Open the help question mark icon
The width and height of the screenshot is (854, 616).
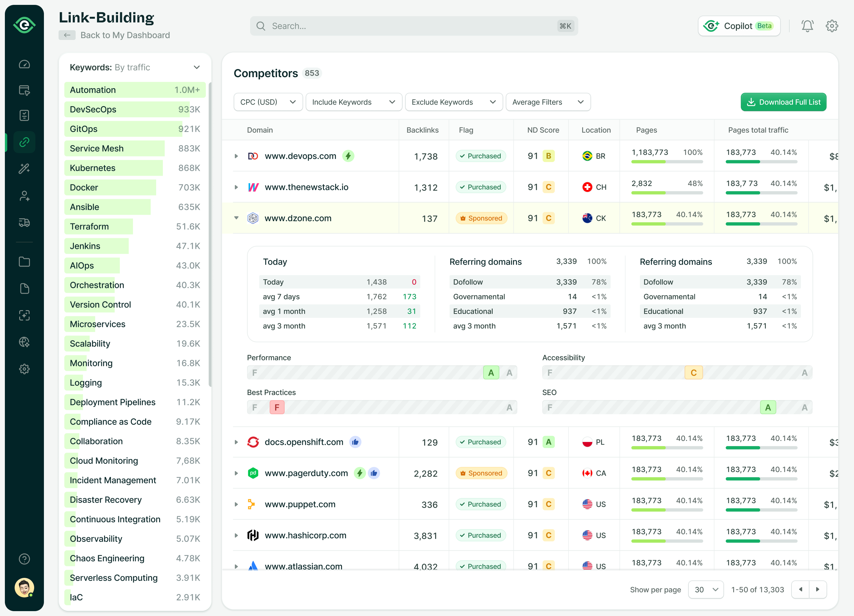[24, 559]
